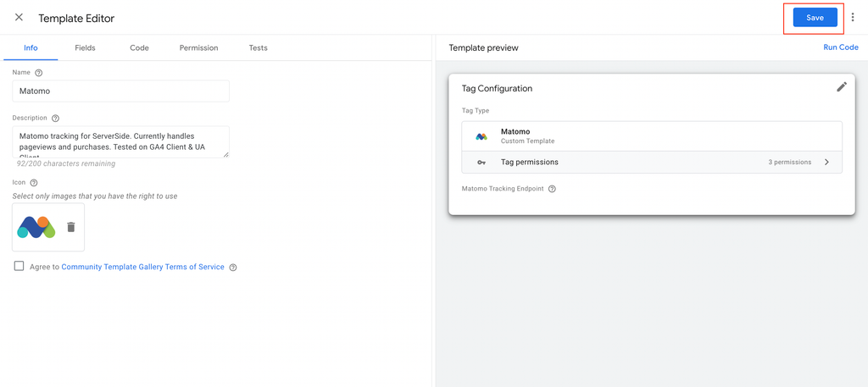Click the pencil edit icon in Tag Configuration
Screen dimensions: 868x387
842,86
